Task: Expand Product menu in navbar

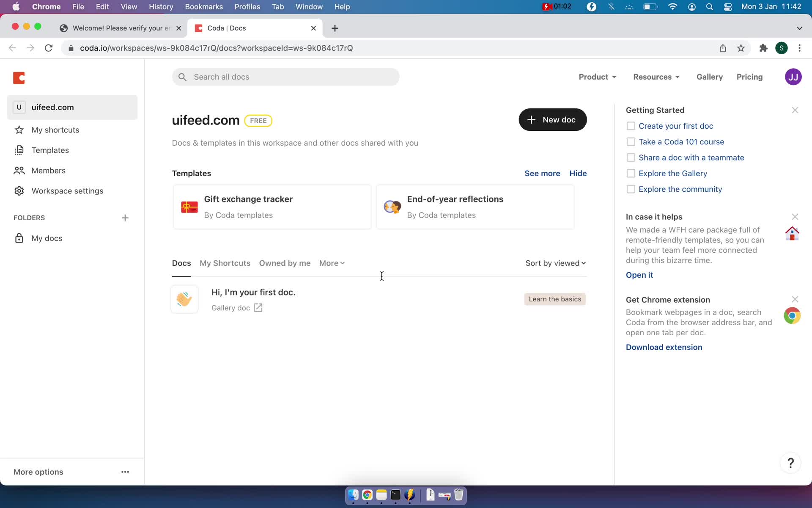Action: click(597, 77)
